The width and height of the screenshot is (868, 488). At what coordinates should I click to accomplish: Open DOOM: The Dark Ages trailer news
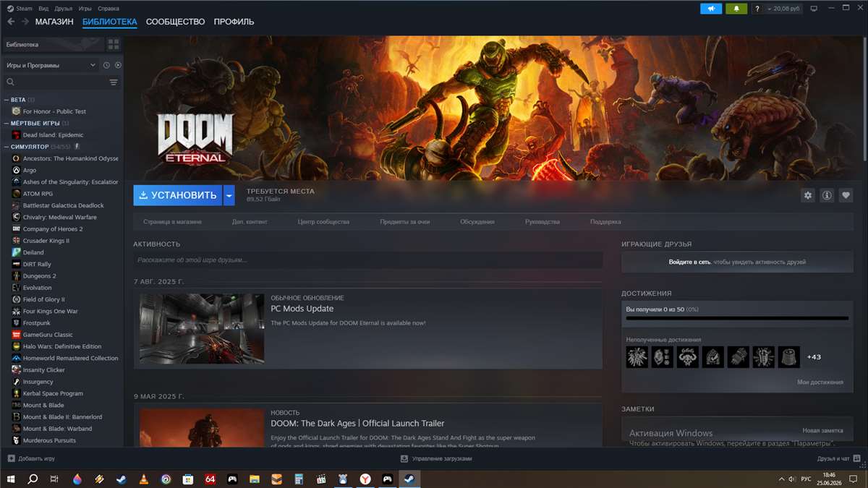(x=357, y=424)
